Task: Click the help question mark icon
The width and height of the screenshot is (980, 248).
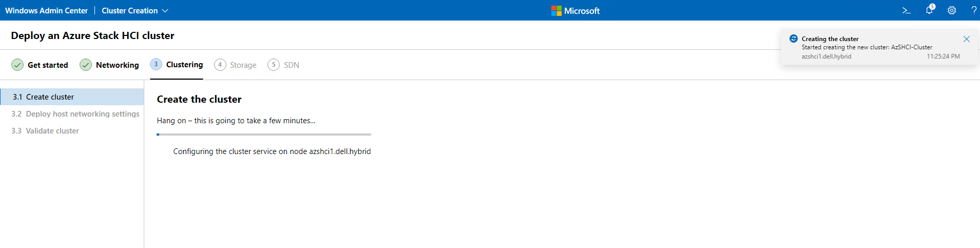Action: point(973,10)
